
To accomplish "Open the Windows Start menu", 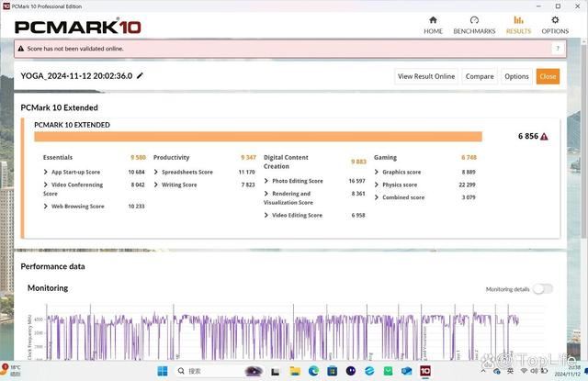I will click(x=172, y=370).
